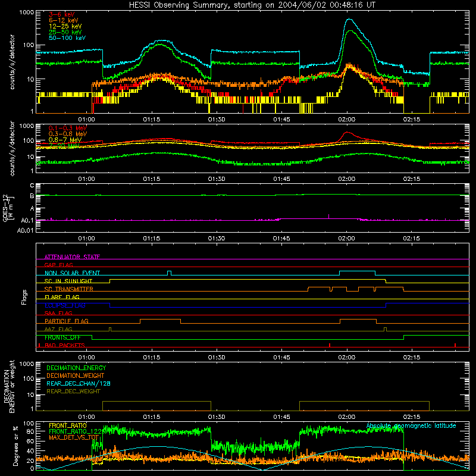This screenshot has width=476, height=476.
Task: Click the REAR_DEC_CHAN/128 legend label
Action: tap(79, 383)
